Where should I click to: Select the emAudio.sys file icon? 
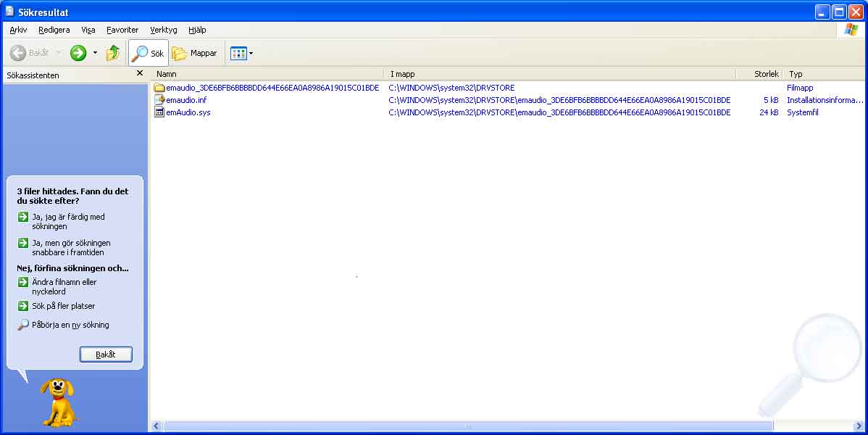[x=159, y=112]
